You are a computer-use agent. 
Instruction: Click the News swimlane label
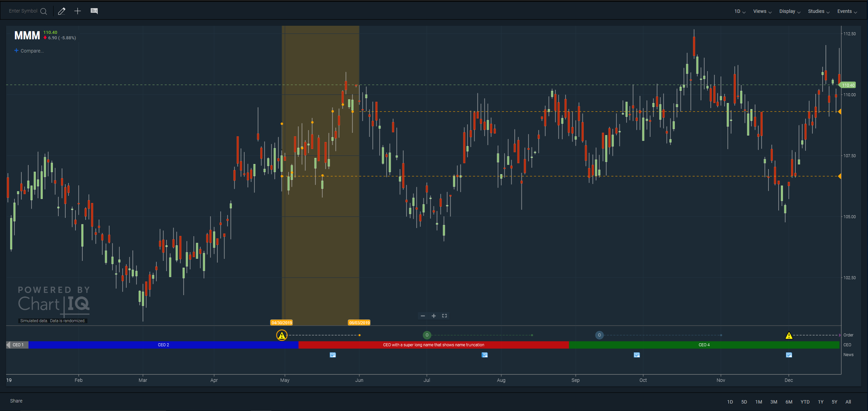click(848, 355)
